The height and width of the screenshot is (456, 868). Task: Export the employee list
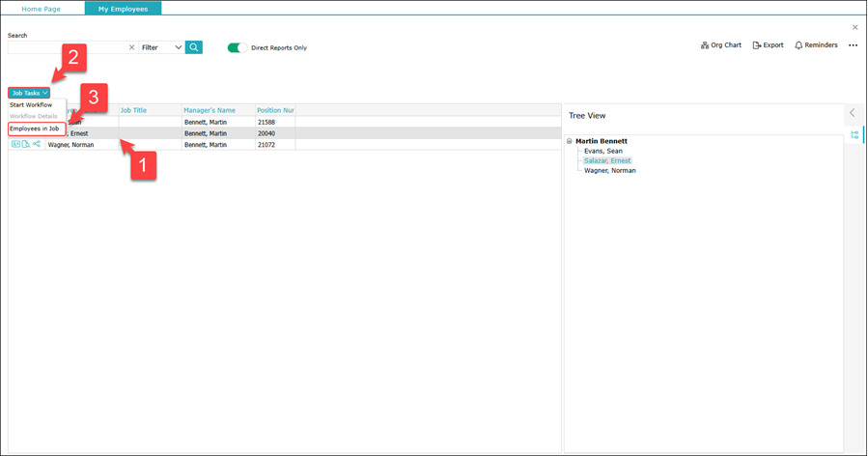point(768,45)
